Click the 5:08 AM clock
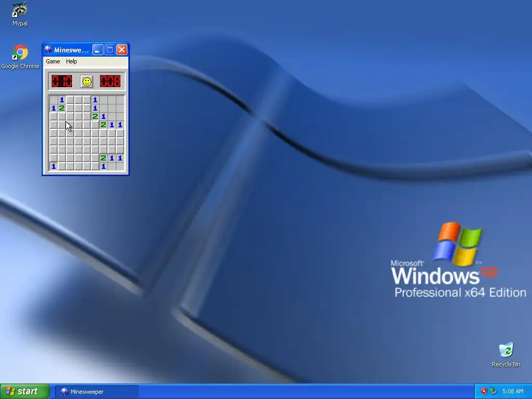This screenshot has width=532, height=399. 513,391
